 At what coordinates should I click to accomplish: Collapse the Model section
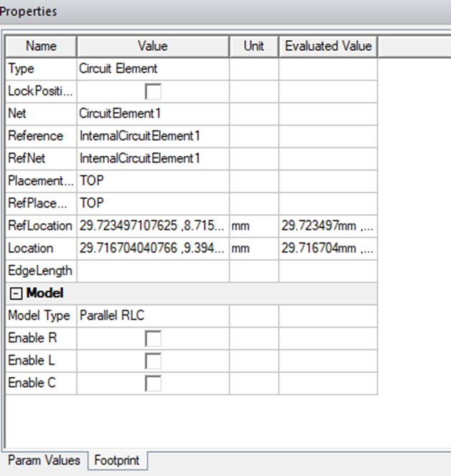click(x=15, y=293)
